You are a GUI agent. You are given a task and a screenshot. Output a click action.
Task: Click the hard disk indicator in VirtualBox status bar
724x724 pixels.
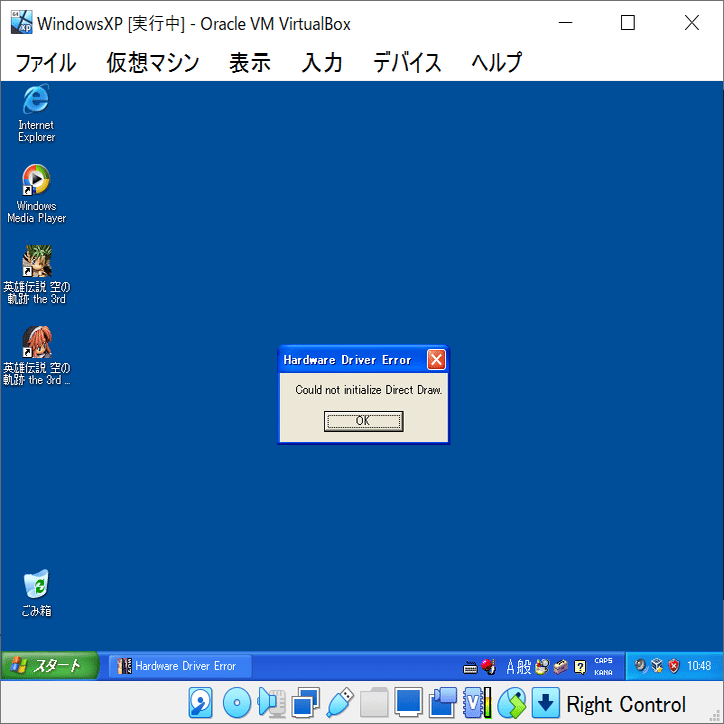pos(200,703)
